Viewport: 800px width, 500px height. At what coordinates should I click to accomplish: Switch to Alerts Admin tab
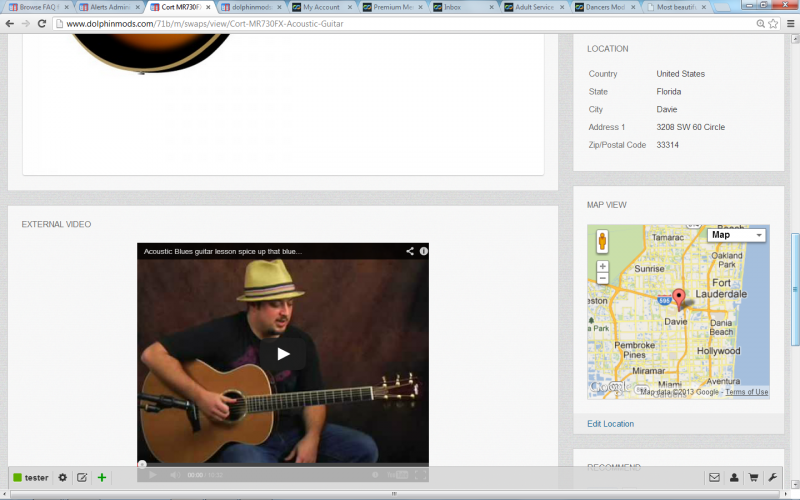(109, 7)
